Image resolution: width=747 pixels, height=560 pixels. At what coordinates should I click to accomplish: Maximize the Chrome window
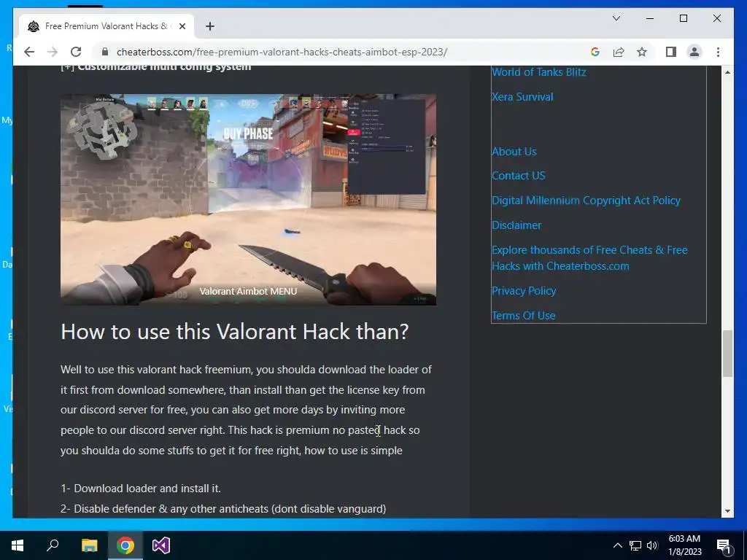[x=683, y=18]
